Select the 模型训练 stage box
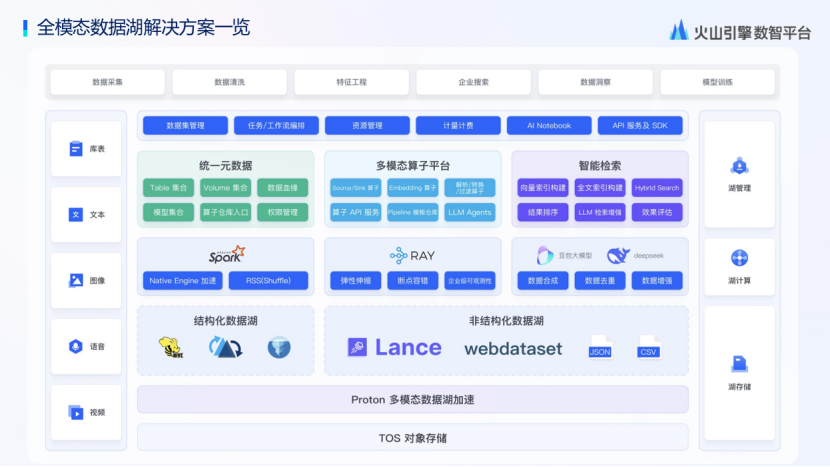 717,82
